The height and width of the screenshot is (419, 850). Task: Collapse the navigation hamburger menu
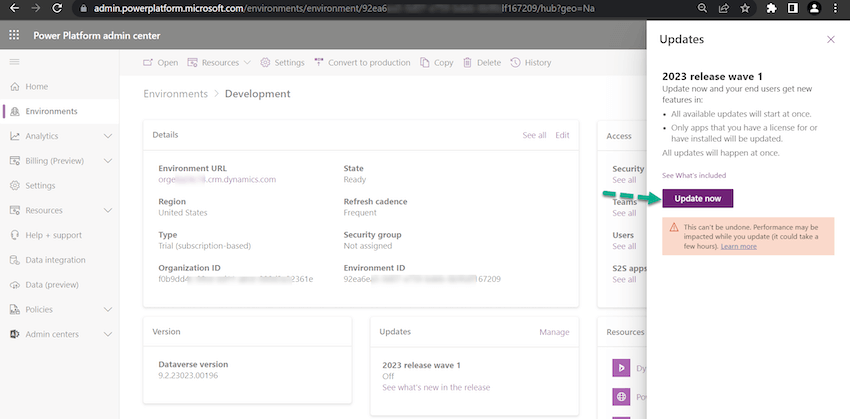[15, 62]
